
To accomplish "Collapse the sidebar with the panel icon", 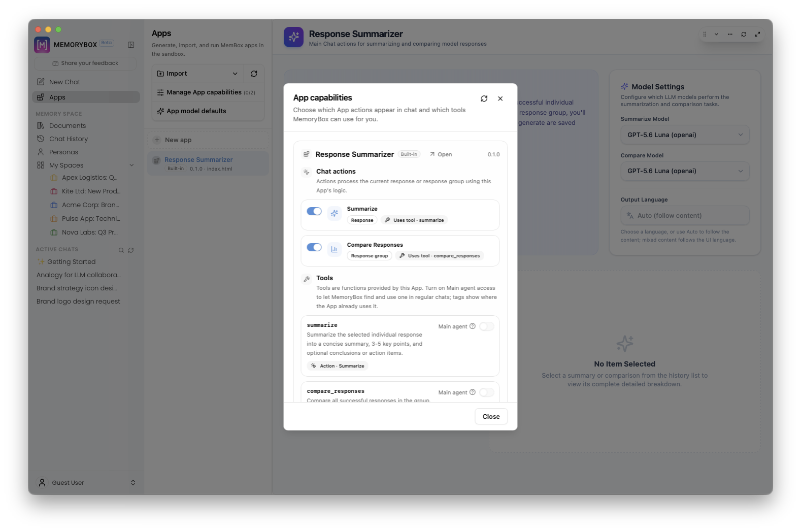I will pos(131,45).
